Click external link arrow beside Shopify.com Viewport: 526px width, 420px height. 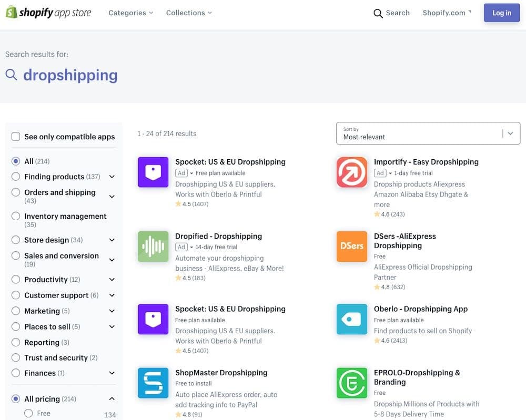pyautogui.click(x=470, y=12)
